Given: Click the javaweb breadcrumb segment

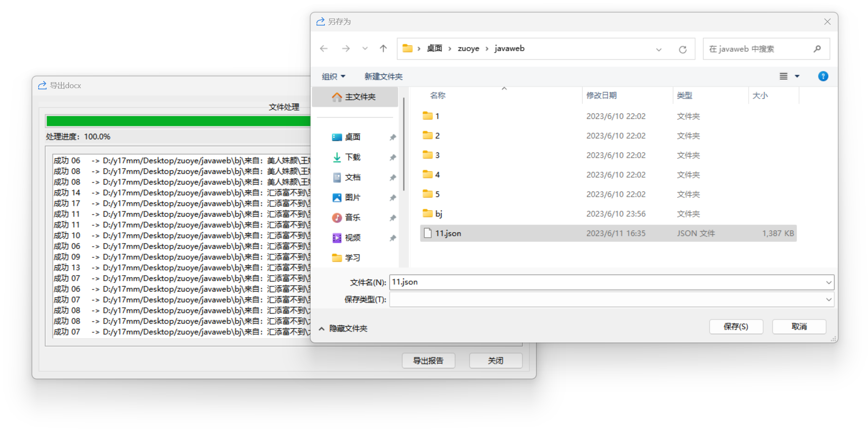Looking at the screenshot, I should point(510,49).
